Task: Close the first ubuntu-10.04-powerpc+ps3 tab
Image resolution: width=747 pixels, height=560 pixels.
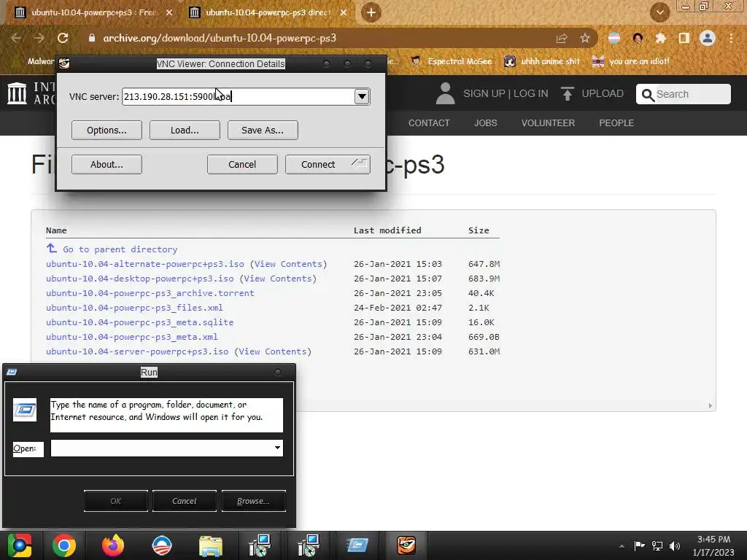Action: pyautogui.click(x=169, y=12)
